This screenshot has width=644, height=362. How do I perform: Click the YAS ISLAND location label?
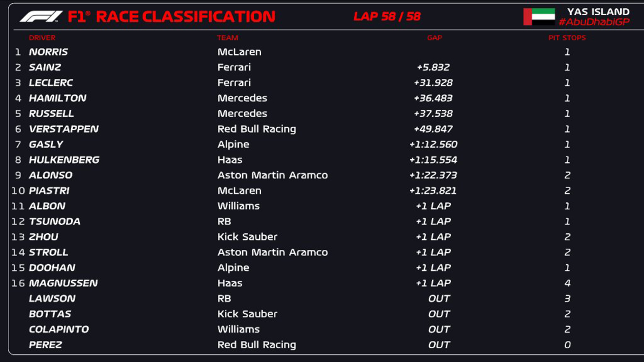[x=598, y=12]
